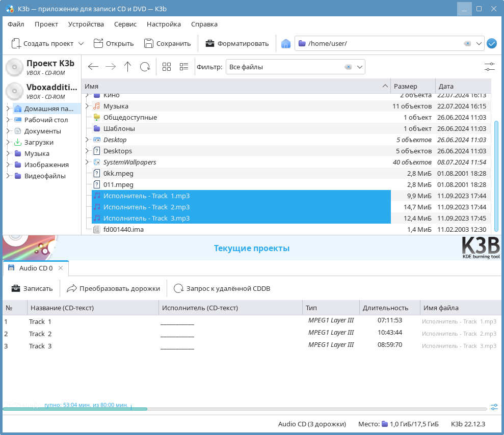Go up one directory with up arrow
This screenshot has height=435, width=504.
127,67
